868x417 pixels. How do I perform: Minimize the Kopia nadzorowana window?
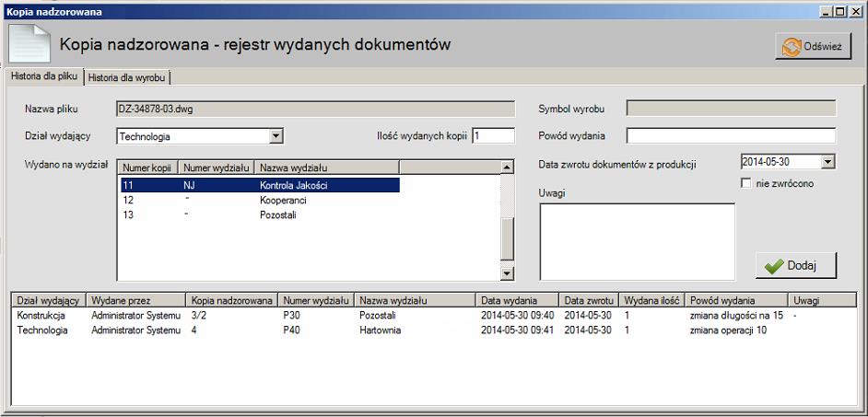click(x=827, y=10)
